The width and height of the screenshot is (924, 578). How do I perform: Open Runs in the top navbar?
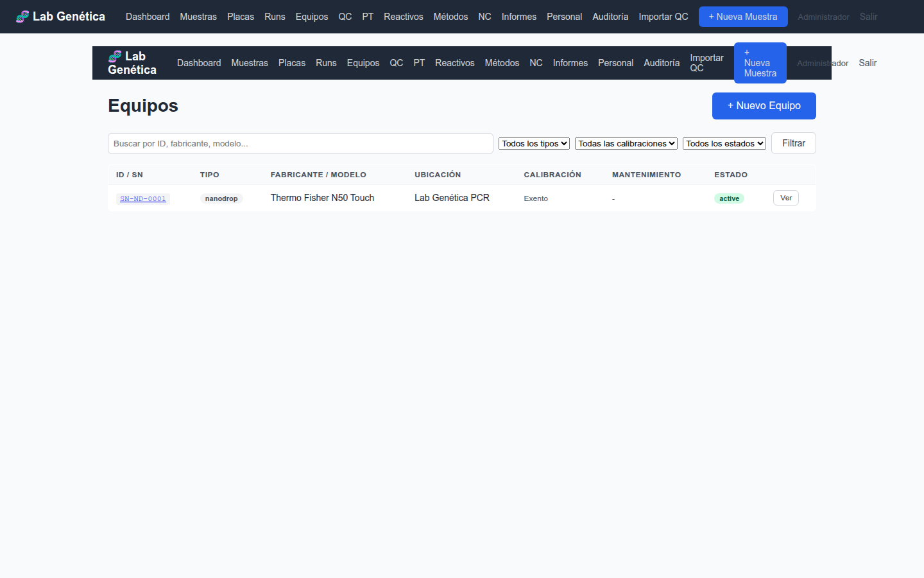point(275,17)
